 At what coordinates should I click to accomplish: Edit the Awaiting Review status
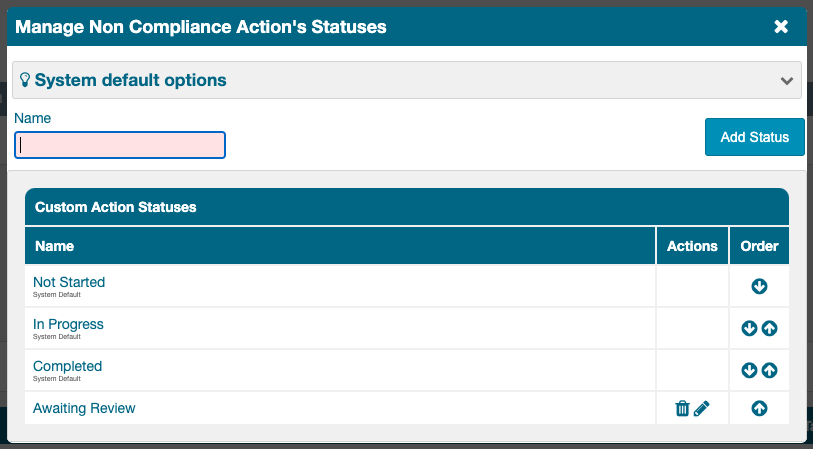coord(702,408)
